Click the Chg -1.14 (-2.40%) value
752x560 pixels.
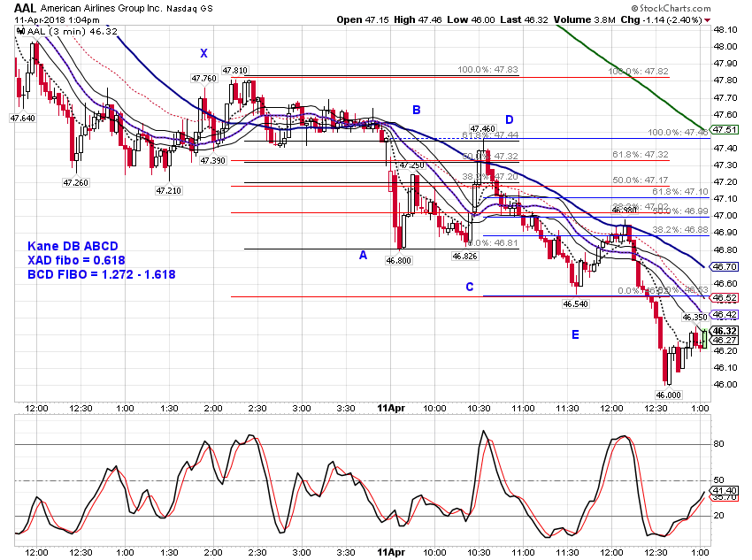point(662,19)
